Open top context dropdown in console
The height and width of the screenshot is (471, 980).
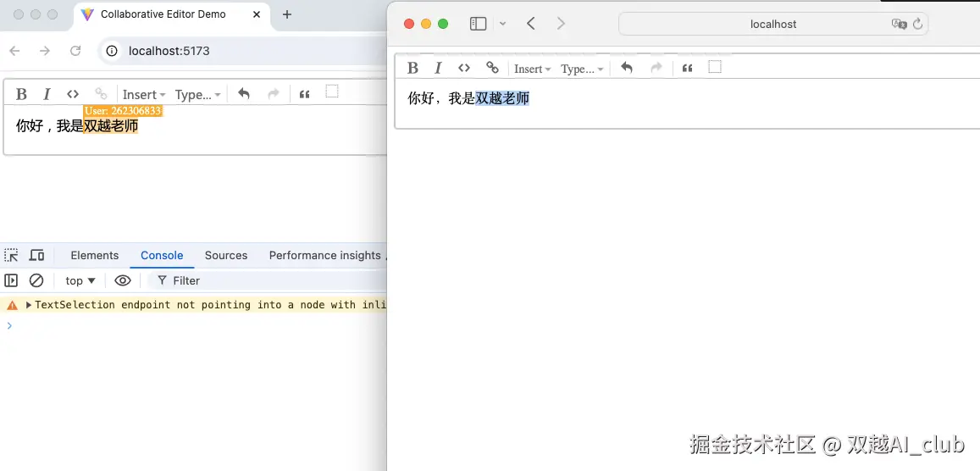tap(80, 280)
